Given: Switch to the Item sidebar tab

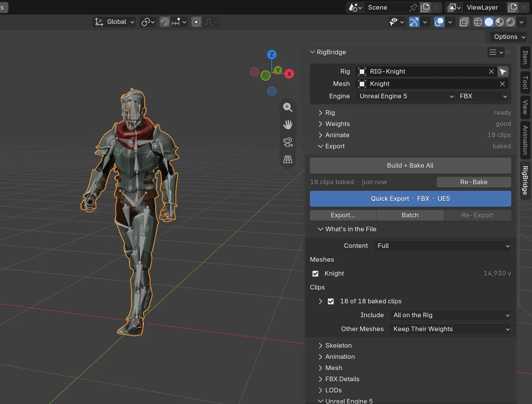Looking at the screenshot, I should [525, 57].
